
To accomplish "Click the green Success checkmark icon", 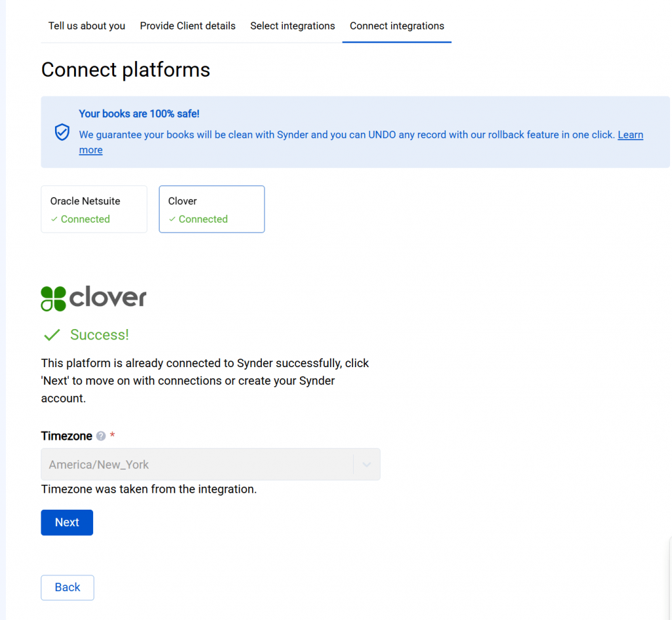I will coord(52,335).
